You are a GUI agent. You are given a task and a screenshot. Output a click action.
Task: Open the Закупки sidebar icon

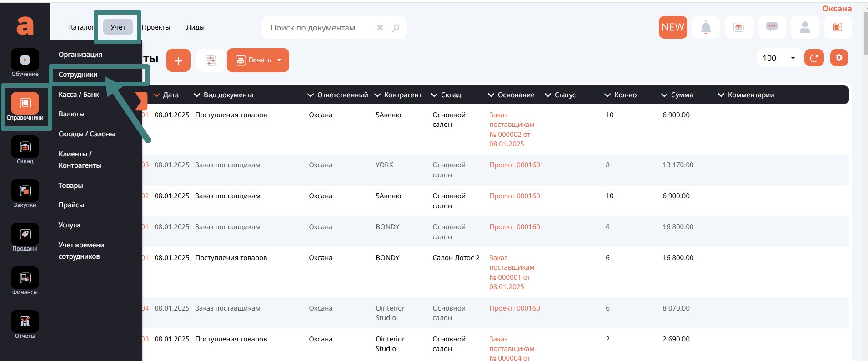tap(25, 191)
